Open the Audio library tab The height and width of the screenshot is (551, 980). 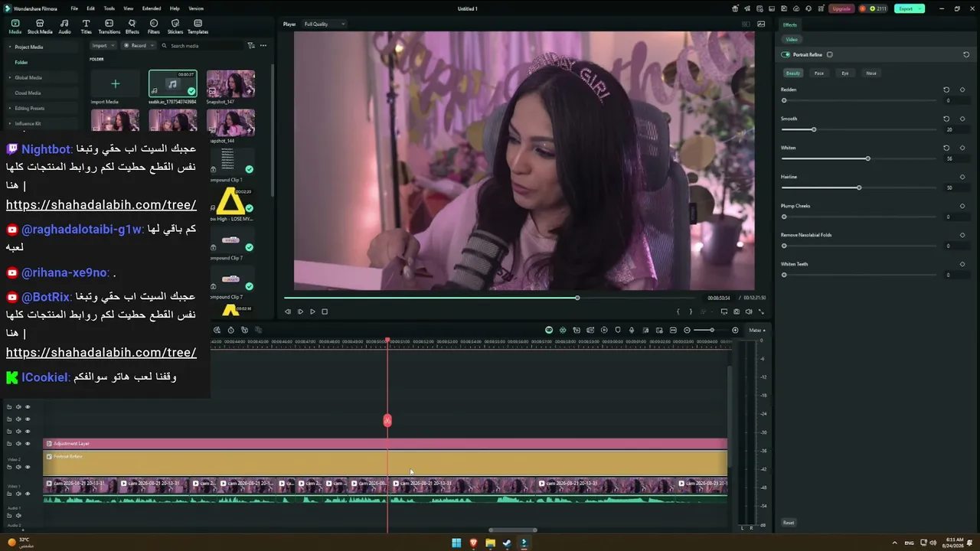click(x=64, y=27)
